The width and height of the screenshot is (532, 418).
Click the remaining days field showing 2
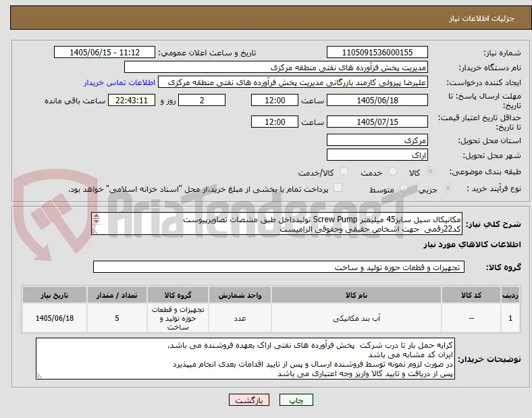[x=202, y=101]
